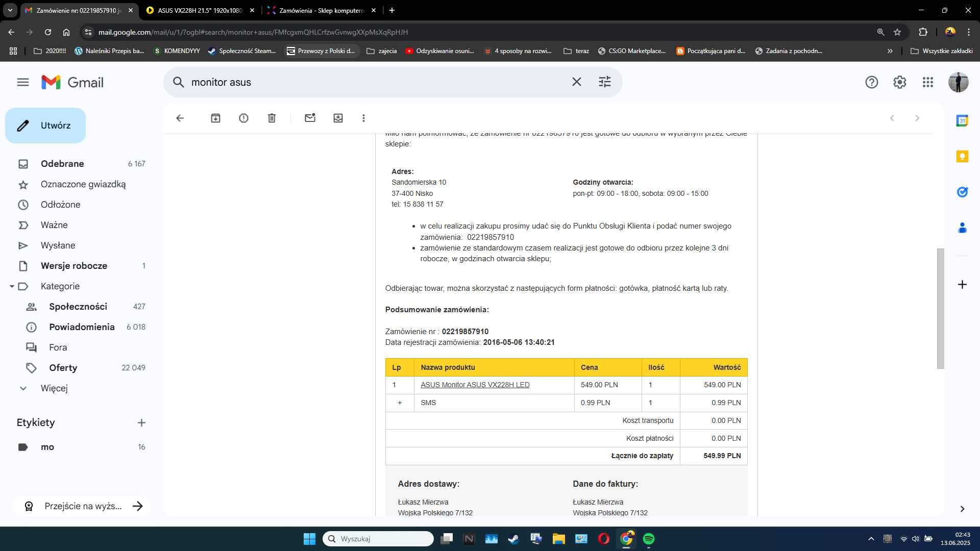Open the Google account profile picture
The height and width of the screenshot is (551, 980).
pyautogui.click(x=958, y=82)
